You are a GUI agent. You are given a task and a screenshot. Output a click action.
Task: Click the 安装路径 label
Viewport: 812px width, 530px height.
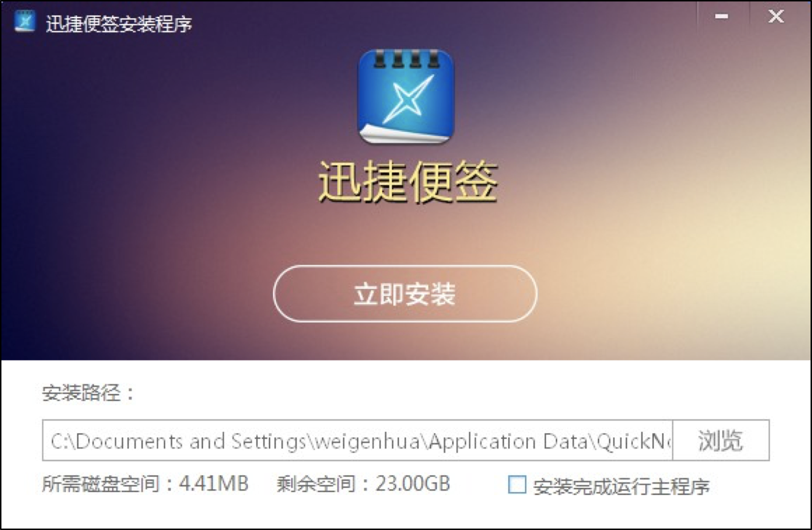(88, 393)
